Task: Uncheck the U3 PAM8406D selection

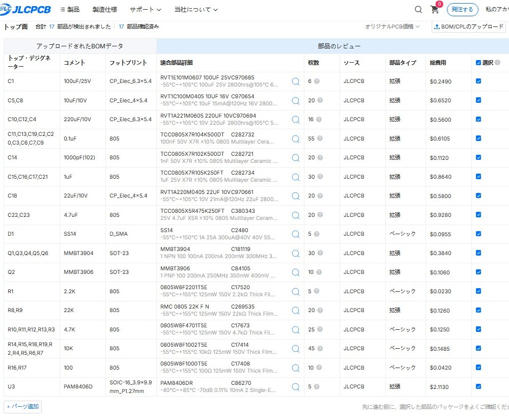Action: point(478,386)
